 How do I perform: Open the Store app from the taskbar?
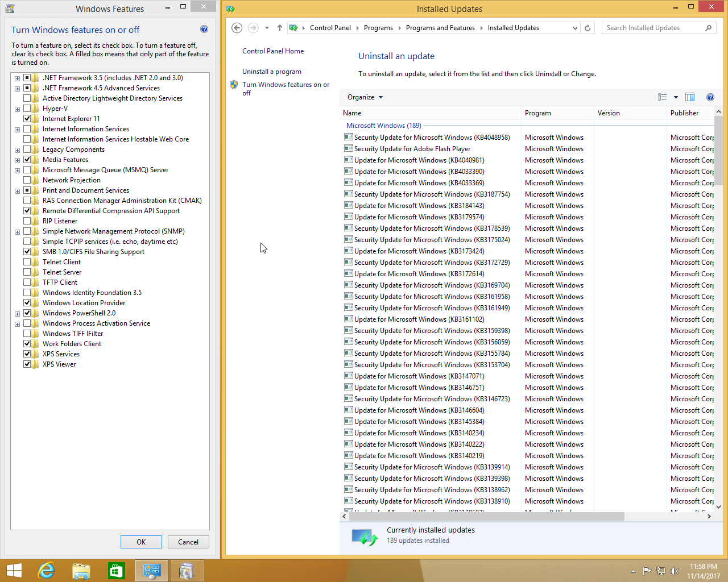tap(117, 571)
